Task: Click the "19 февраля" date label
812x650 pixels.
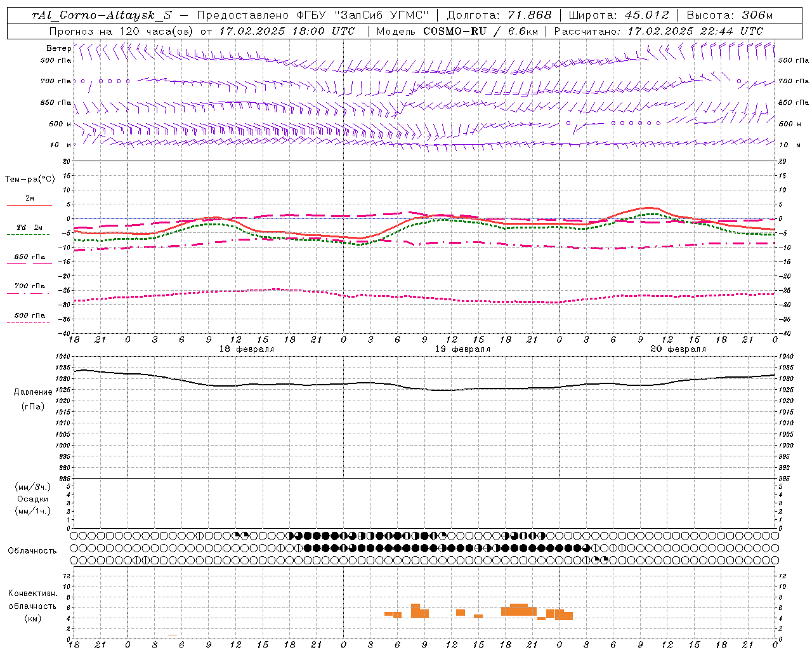Action: (462, 349)
